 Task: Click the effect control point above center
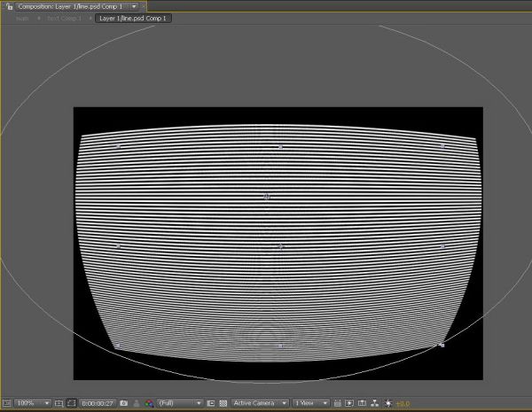(266, 197)
